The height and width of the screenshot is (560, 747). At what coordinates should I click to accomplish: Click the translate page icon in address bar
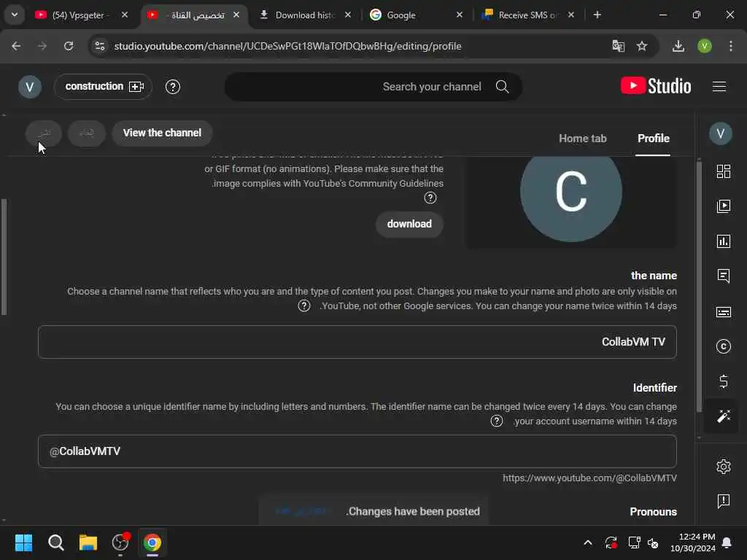619,46
